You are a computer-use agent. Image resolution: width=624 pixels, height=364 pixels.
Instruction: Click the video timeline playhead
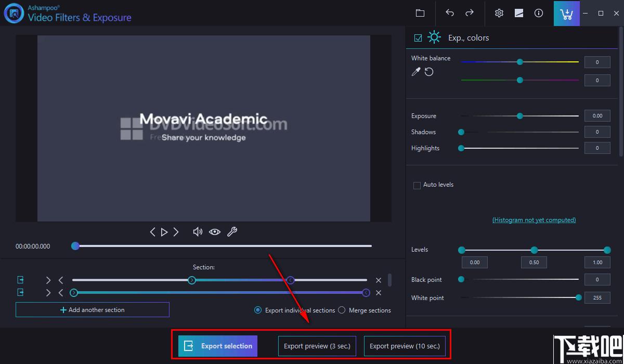click(75, 246)
